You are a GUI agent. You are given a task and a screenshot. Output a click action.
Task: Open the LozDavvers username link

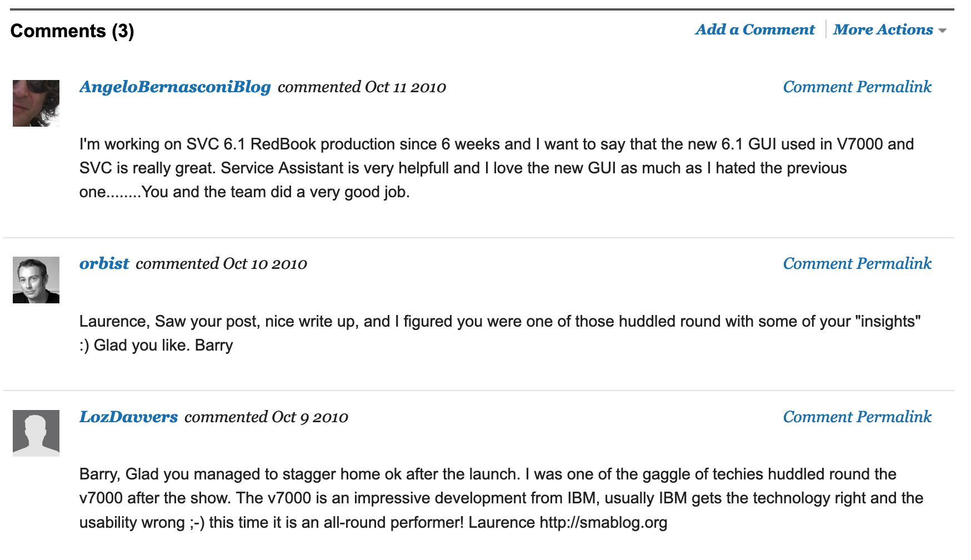click(x=128, y=417)
